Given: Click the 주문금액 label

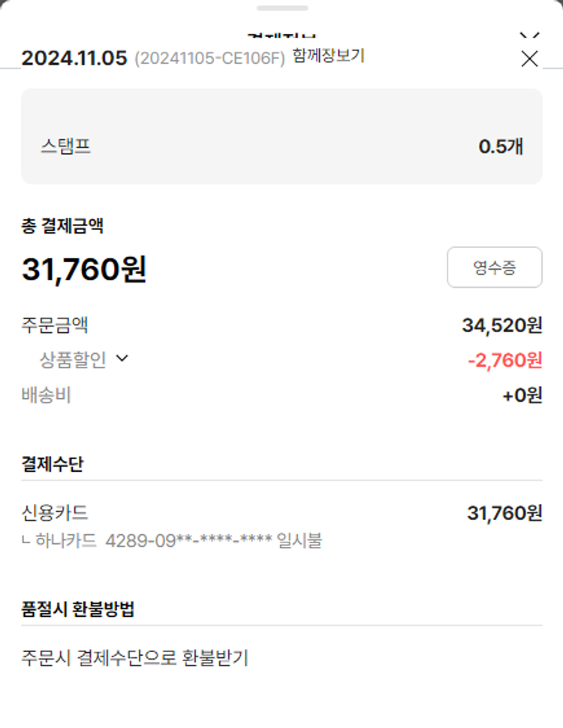Looking at the screenshot, I should 55,325.
